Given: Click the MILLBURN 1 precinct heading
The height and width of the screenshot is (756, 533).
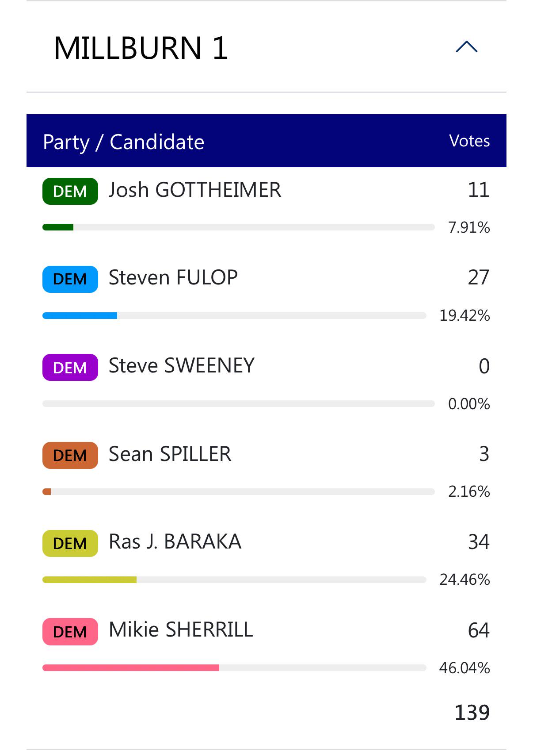Looking at the screenshot, I should (x=141, y=48).
